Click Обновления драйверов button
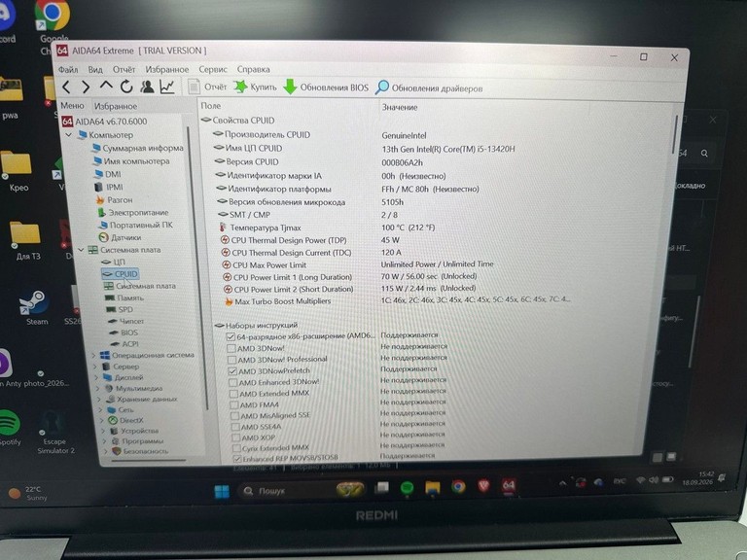 click(429, 87)
